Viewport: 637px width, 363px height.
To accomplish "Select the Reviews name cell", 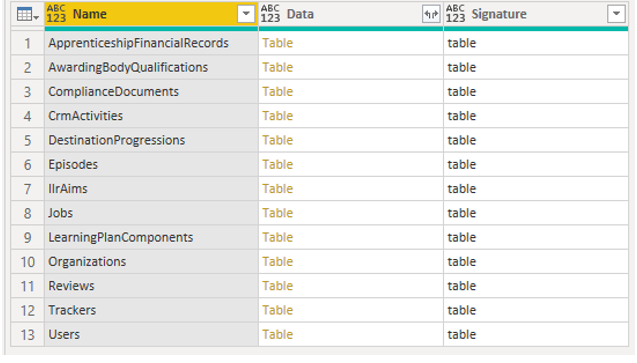I will pos(151,286).
